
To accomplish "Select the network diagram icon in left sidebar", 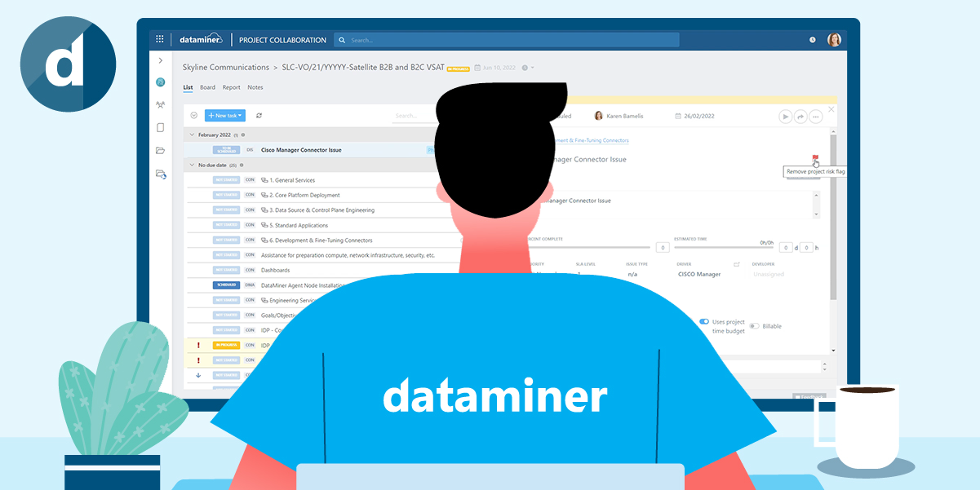I will 161,104.
